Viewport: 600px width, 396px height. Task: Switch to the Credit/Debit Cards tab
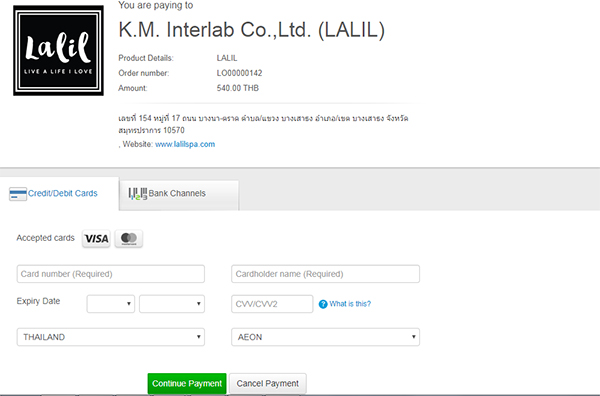pos(59,194)
